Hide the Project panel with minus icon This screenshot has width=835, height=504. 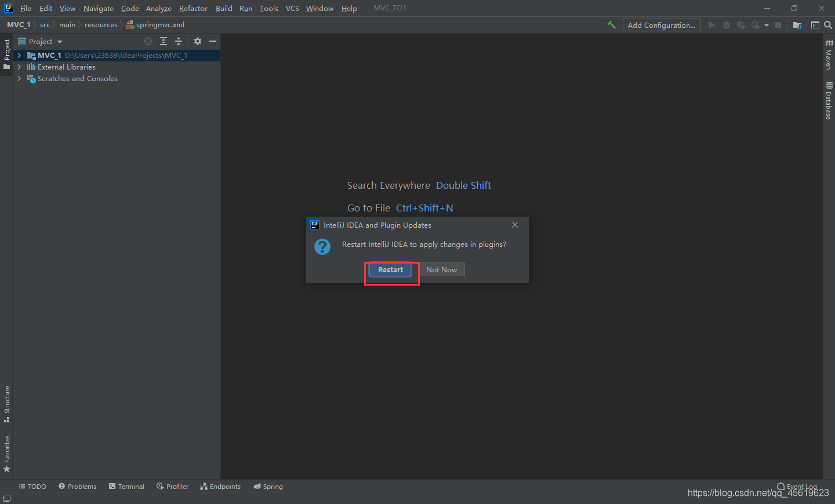click(213, 41)
